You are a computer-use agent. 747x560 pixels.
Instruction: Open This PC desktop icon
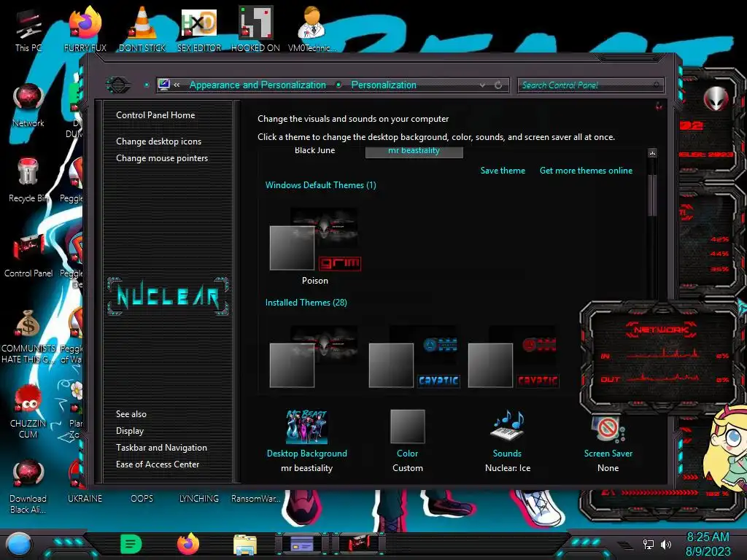(x=28, y=31)
